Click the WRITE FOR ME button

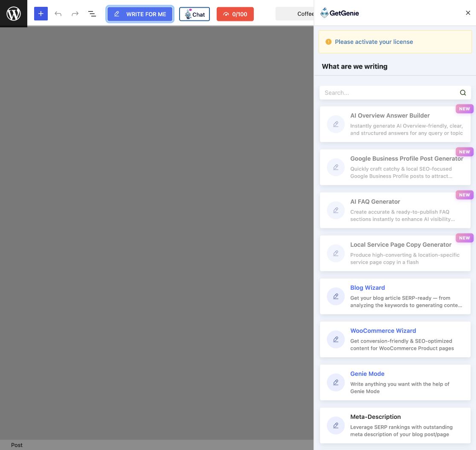pos(140,14)
